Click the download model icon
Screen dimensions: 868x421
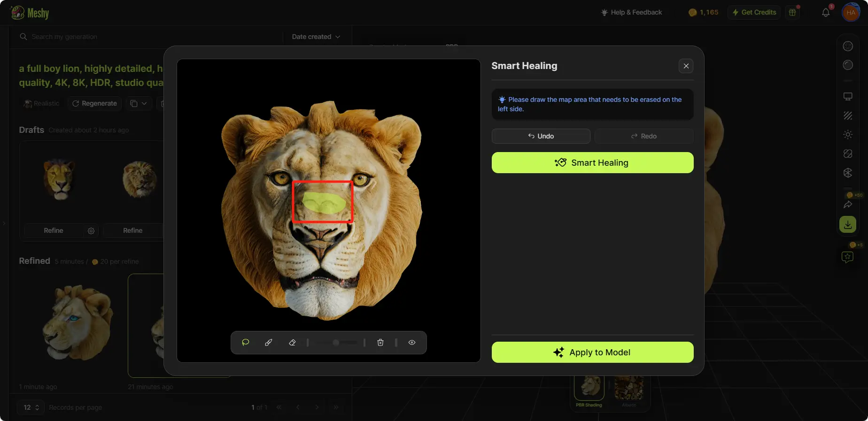847,225
